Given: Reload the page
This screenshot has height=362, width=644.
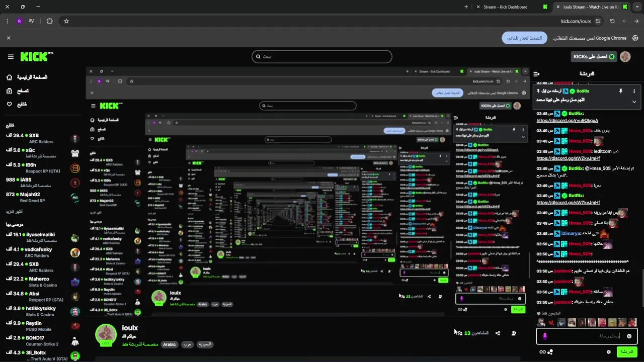Looking at the screenshot, I should pos(612,21).
